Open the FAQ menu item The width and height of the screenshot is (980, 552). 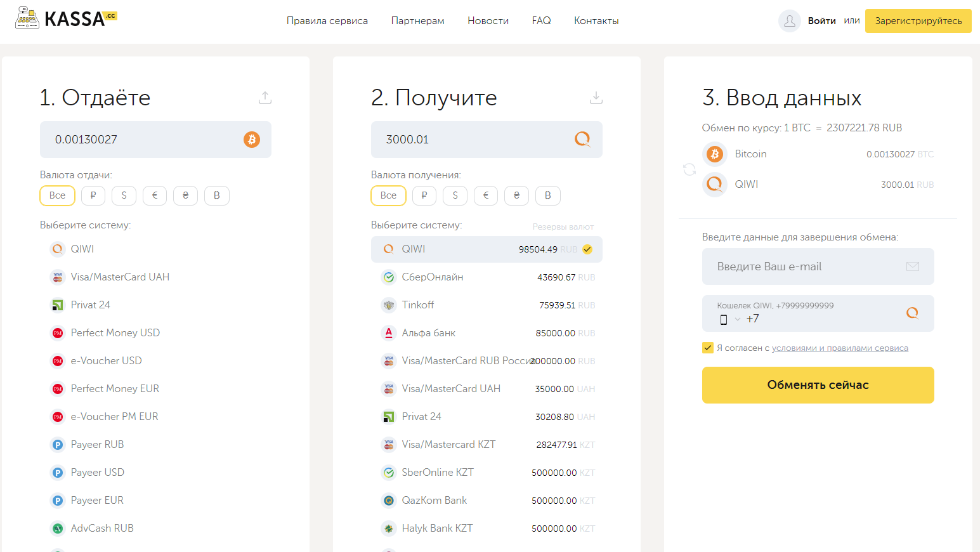pyautogui.click(x=541, y=21)
